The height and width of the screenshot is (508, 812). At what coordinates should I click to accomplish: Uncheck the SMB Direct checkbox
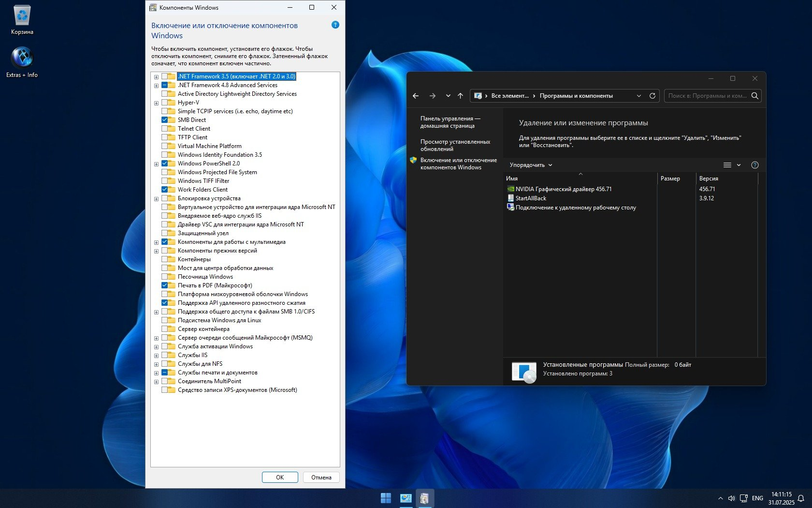[x=165, y=120]
